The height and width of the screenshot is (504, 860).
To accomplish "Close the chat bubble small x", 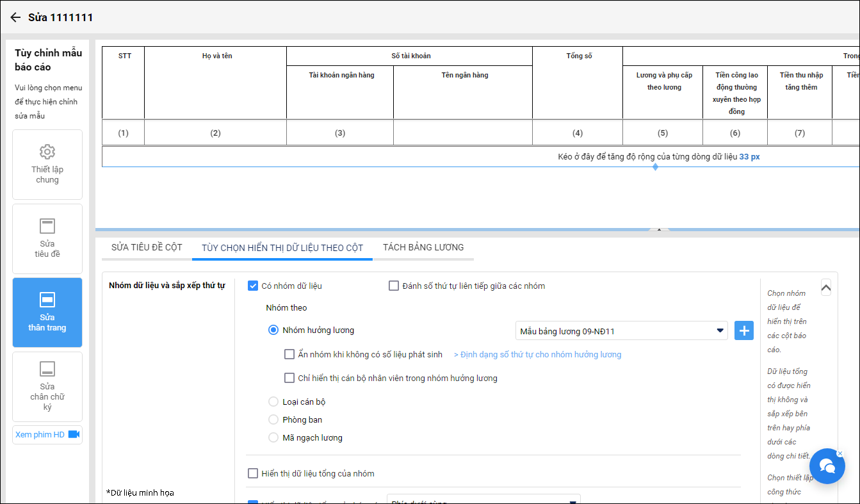I will [840, 453].
